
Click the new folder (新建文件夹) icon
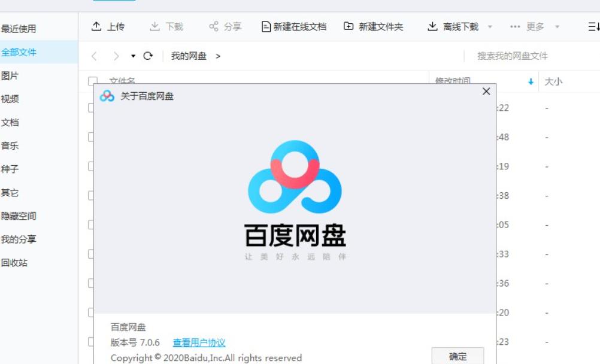(349, 26)
